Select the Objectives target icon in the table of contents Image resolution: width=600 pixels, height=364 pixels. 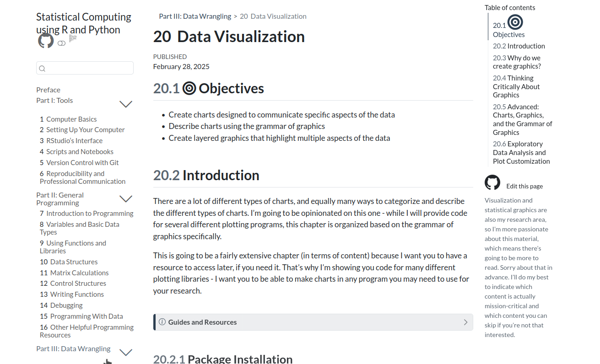coord(516,22)
